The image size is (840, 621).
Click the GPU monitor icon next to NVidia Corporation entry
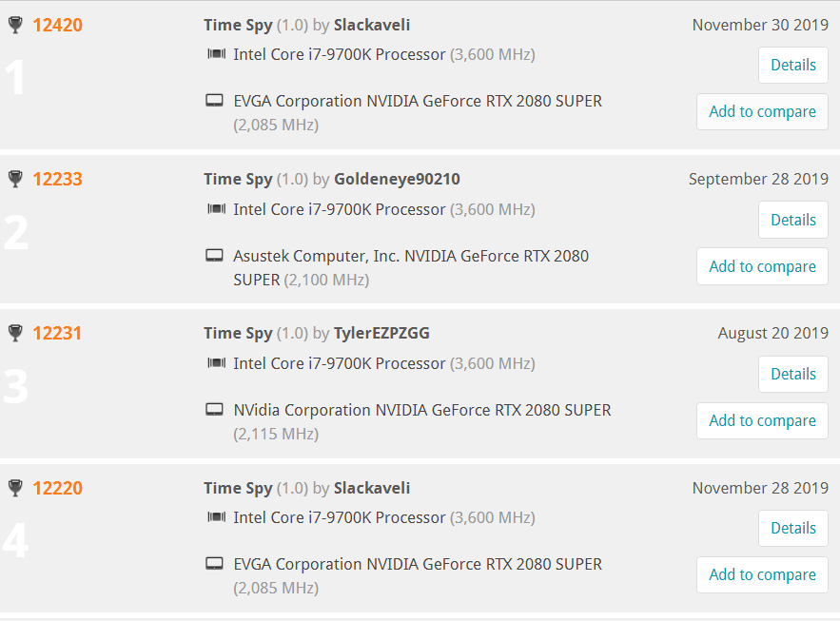click(x=214, y=410)
